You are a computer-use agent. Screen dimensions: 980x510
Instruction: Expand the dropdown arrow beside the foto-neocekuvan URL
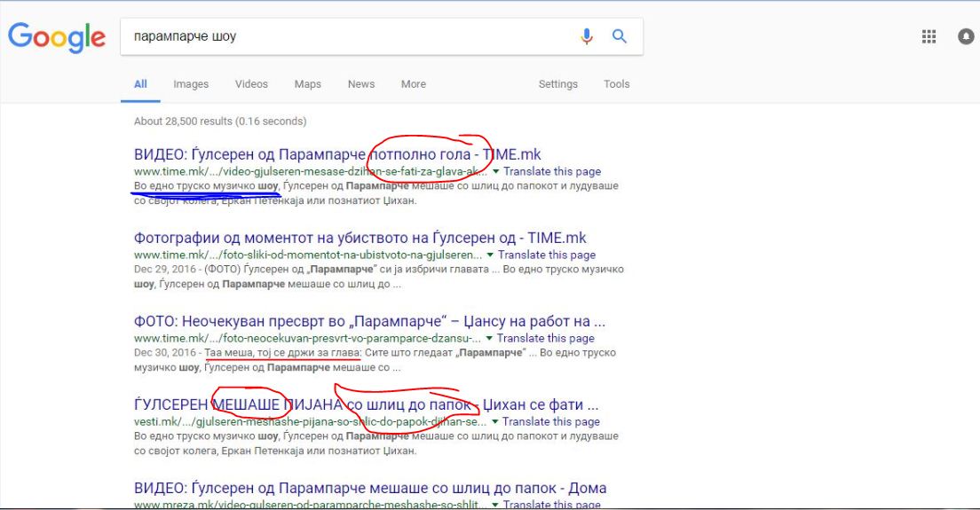[489, 338]
